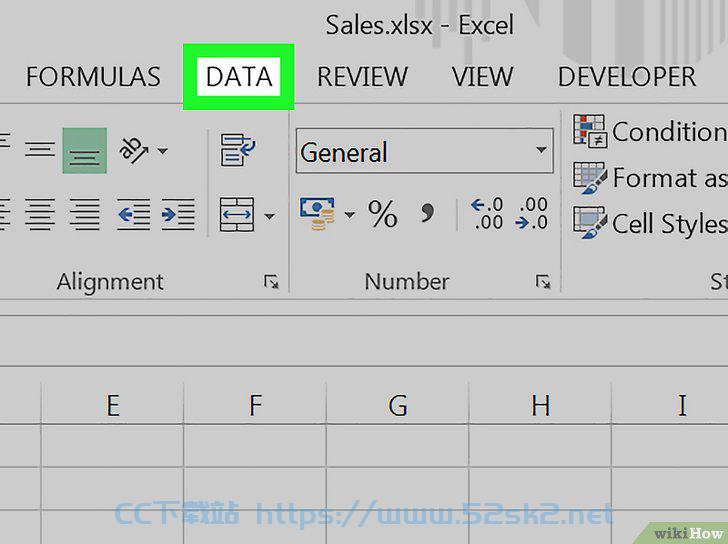The height and width of the screenshot is (544, 728).
Task: Switch to the FORMULAS tab
Action: (x=93, y=77)
